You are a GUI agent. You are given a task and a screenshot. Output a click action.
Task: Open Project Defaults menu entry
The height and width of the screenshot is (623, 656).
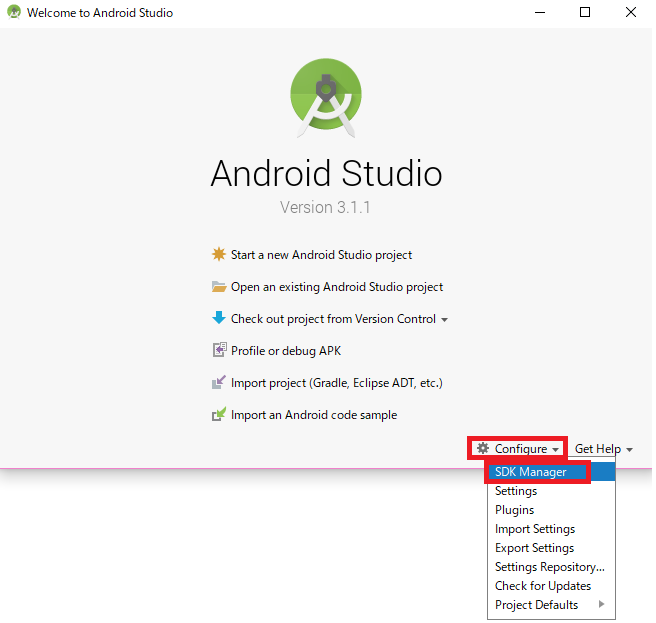tap(551, 605)
